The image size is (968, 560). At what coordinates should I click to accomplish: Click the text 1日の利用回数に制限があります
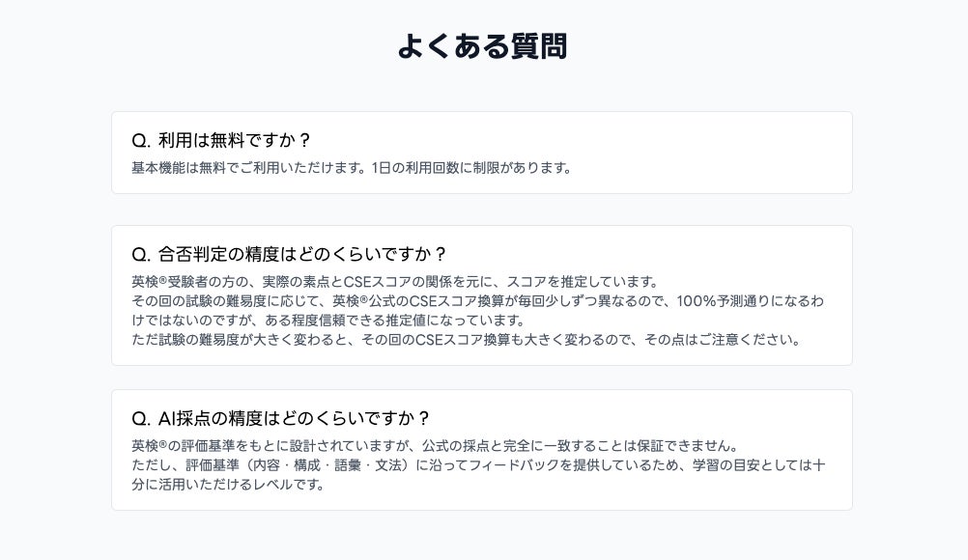click(470, 168)
